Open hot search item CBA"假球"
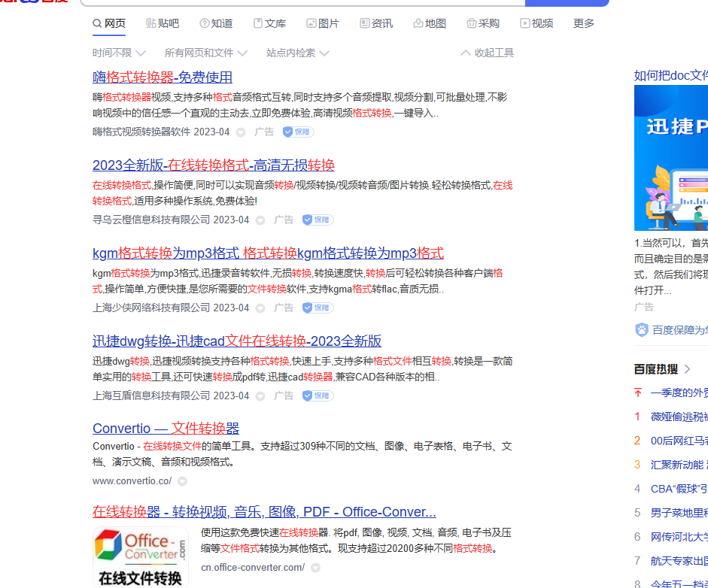 pos(679,489)
